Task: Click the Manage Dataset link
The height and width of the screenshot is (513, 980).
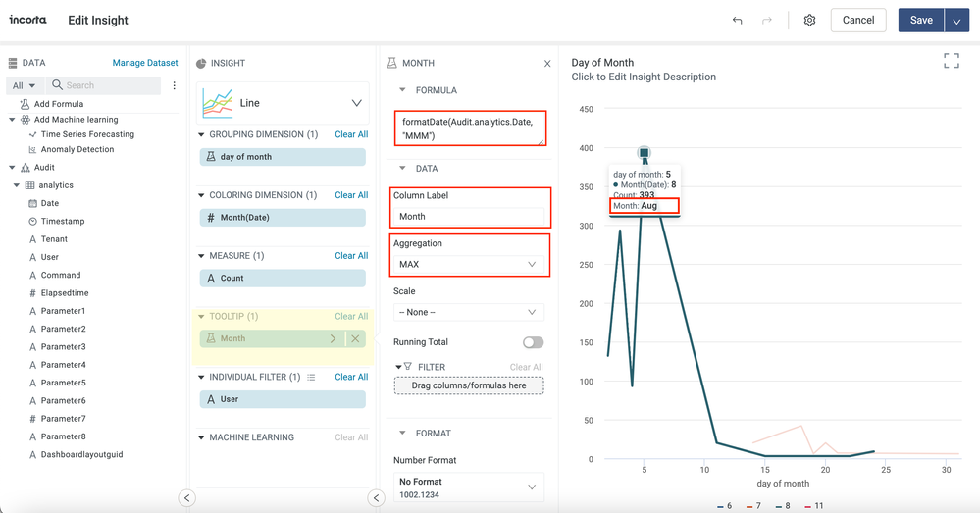Action: tap(145, 63)
